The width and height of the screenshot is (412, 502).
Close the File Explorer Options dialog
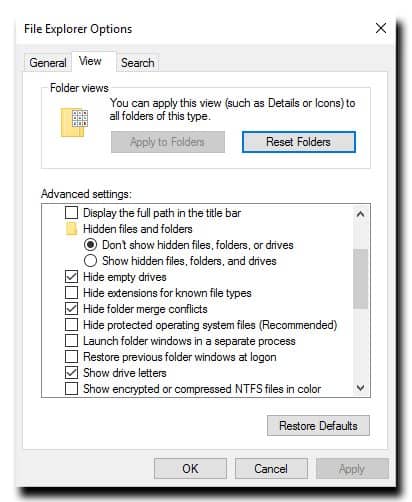click(381, 28)
